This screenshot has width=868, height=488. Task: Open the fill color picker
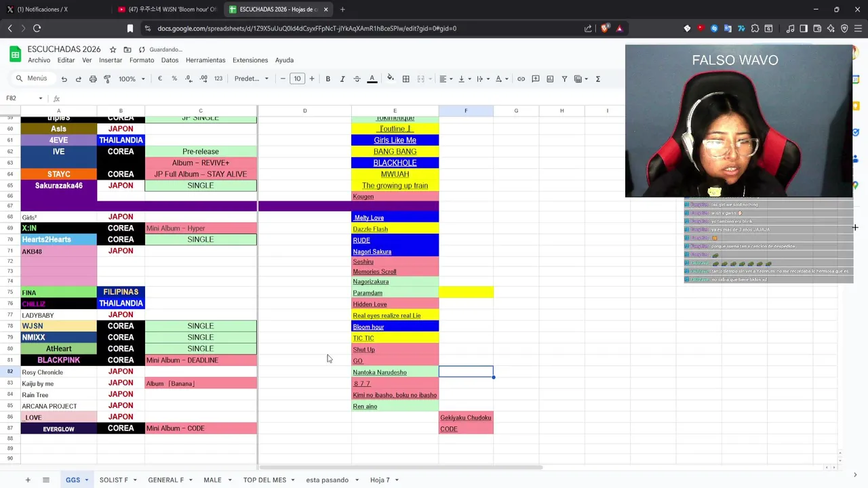tap(390, 79)
